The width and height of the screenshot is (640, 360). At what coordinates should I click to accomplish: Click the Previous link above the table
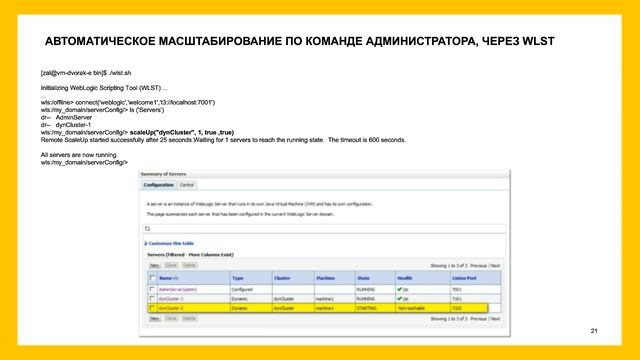pos(478,266)
